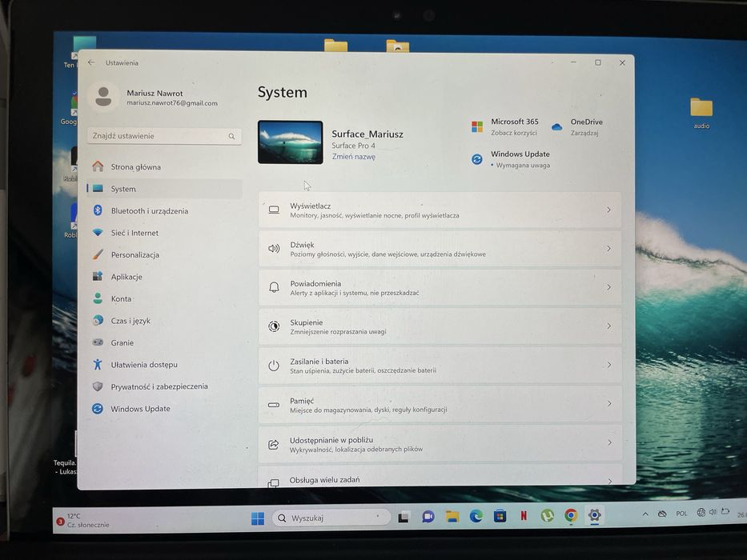Select System in the sidebar
747x560 pixels.
tap(164, 189)
